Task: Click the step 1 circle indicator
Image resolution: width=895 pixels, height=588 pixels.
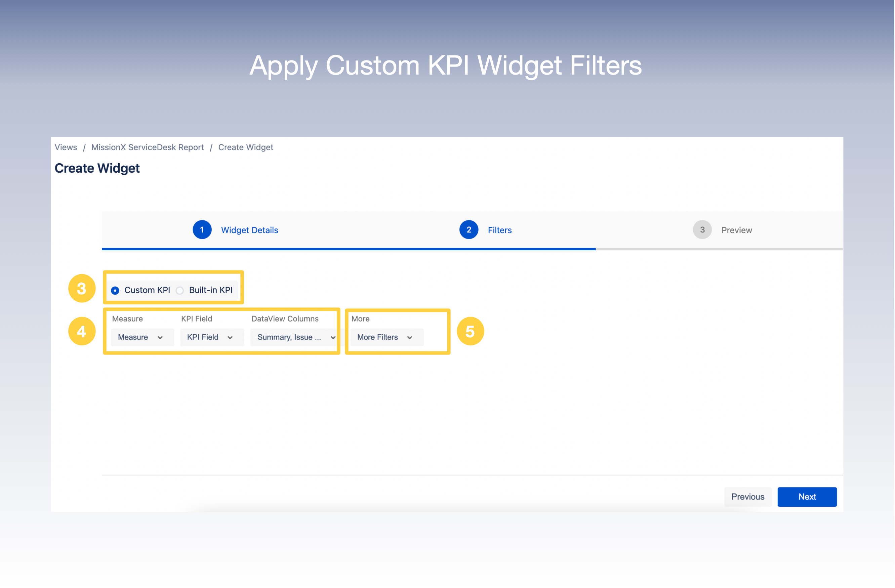Action: (202, 230)
